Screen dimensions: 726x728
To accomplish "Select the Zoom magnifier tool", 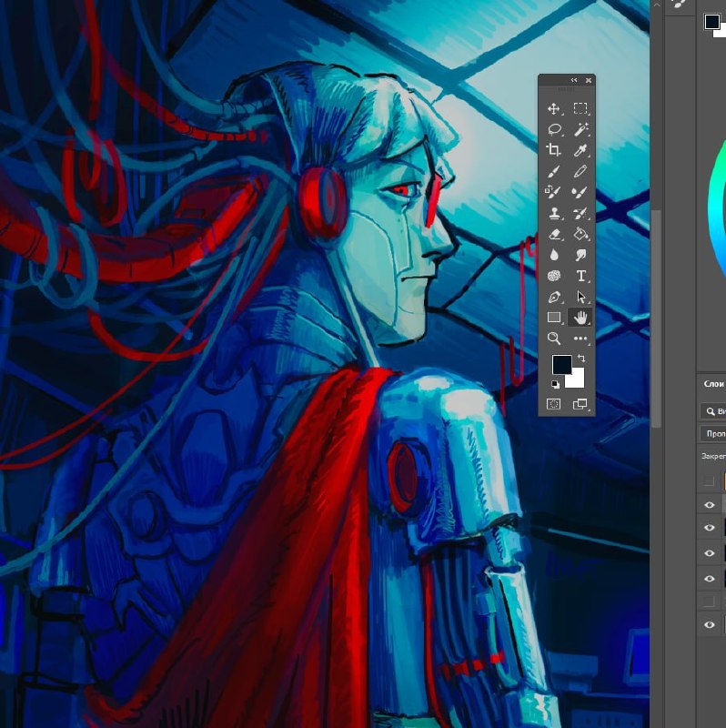I will (x=553, y=338).
